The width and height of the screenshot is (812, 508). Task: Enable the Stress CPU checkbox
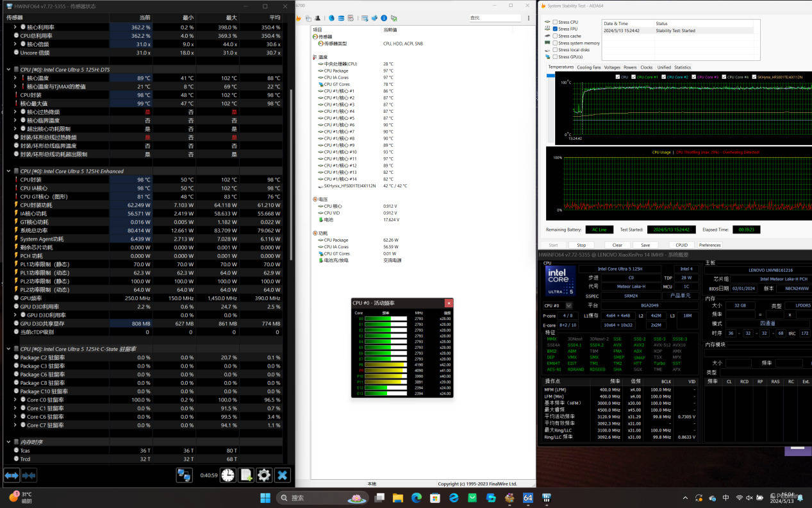tap(555, 22)
